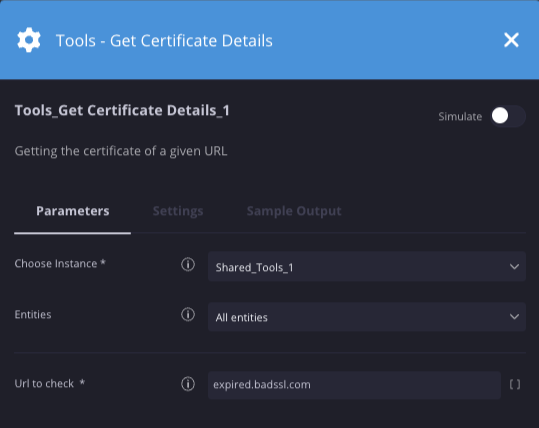Open the Shared_Tools_1 instance dropdown
The width and height of the screenshot is (539, 428).
click(367, 267)
